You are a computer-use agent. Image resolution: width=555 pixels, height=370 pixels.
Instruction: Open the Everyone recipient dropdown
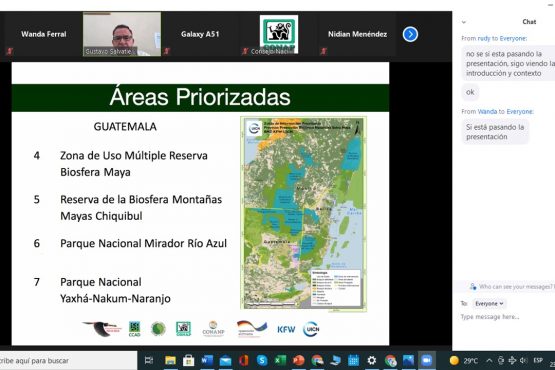tap(489, 304)
